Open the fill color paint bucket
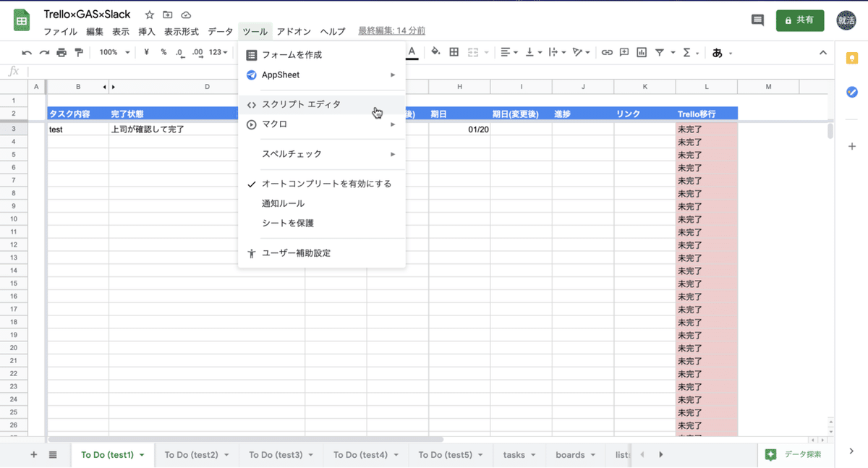Viewport: 868px width, 468px height. click(435, 52)
